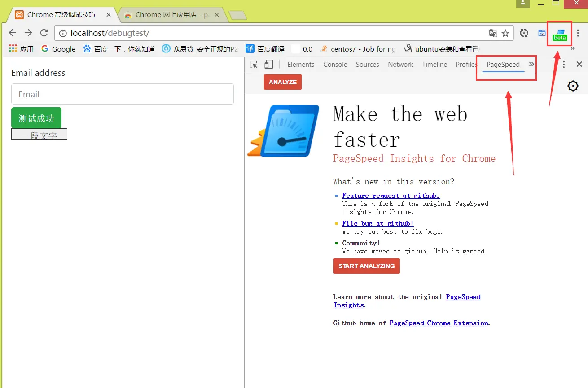Open the blue speedometer window extension
This screenshot has width=588, height=388.
[542, 33]
